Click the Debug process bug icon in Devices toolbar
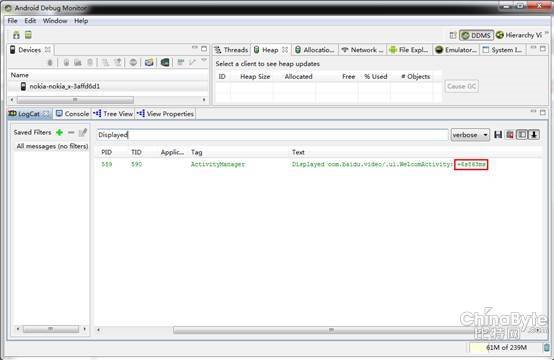 tap(50, 63)
